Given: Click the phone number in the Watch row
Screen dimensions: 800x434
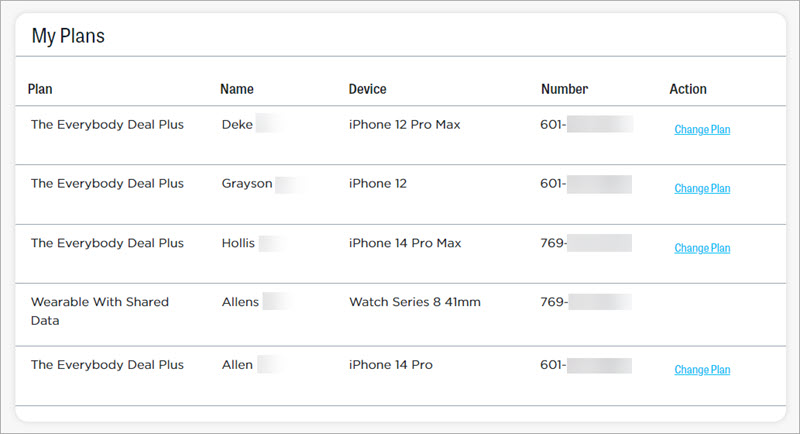Looking at the screenshot, I should pyautogui.click(x=586, y=302).
